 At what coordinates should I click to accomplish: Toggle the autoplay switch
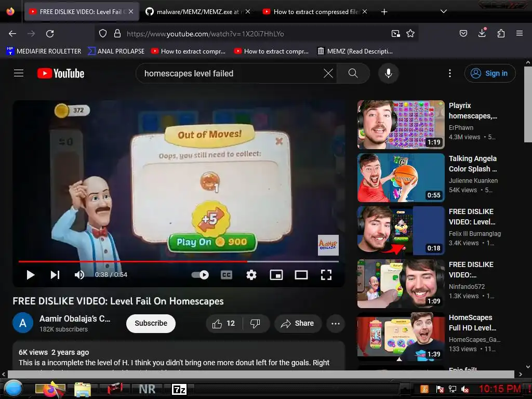click(200, 275)
